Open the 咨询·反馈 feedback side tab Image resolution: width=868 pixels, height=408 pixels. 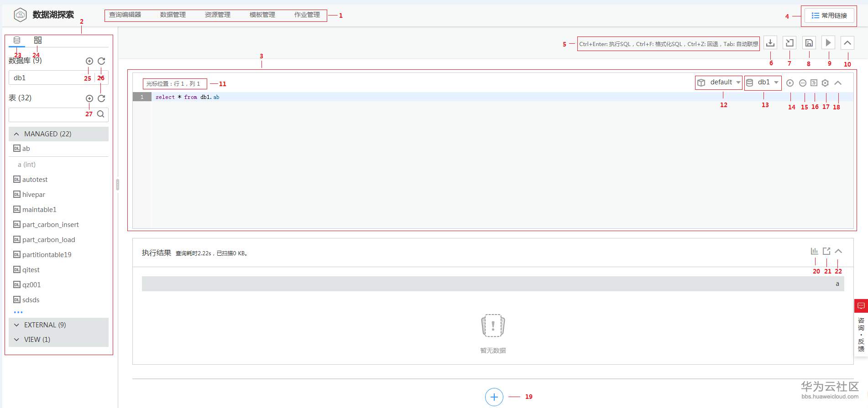861,328
